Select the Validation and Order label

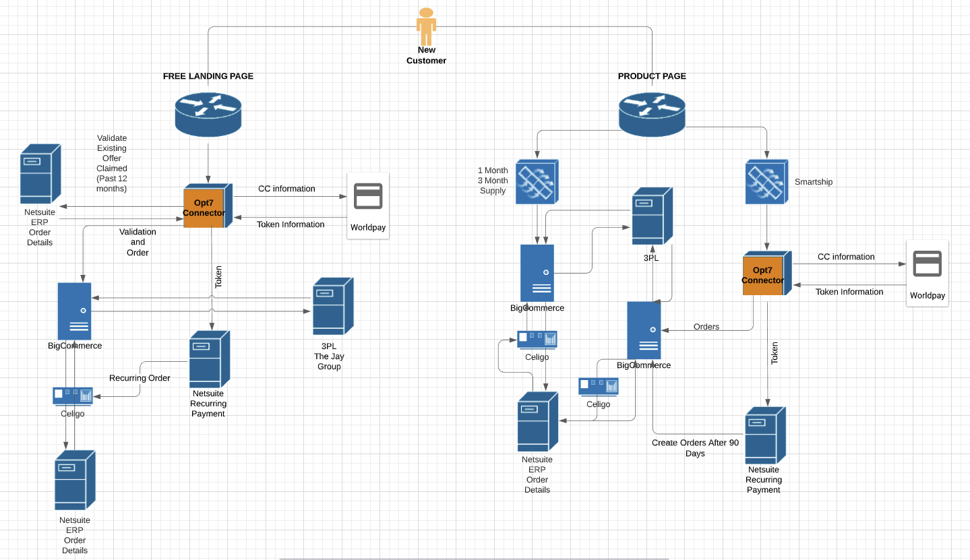coord(138,242)
